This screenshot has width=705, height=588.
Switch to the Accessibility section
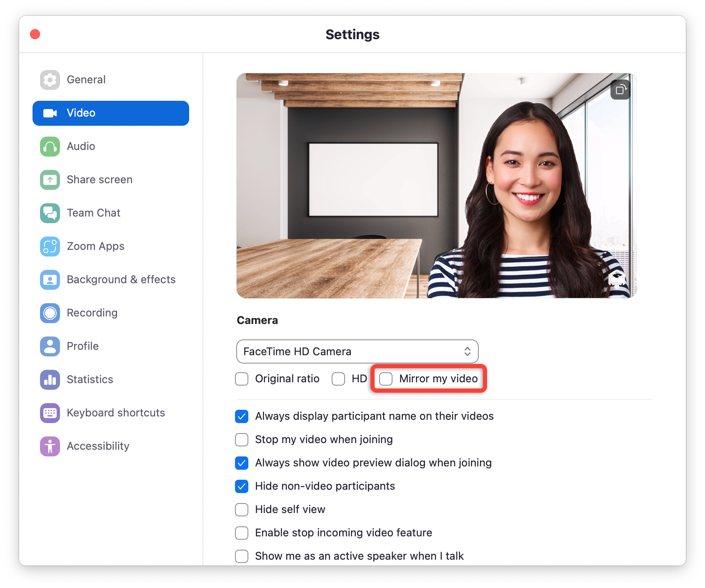click(x=98, y=446)
